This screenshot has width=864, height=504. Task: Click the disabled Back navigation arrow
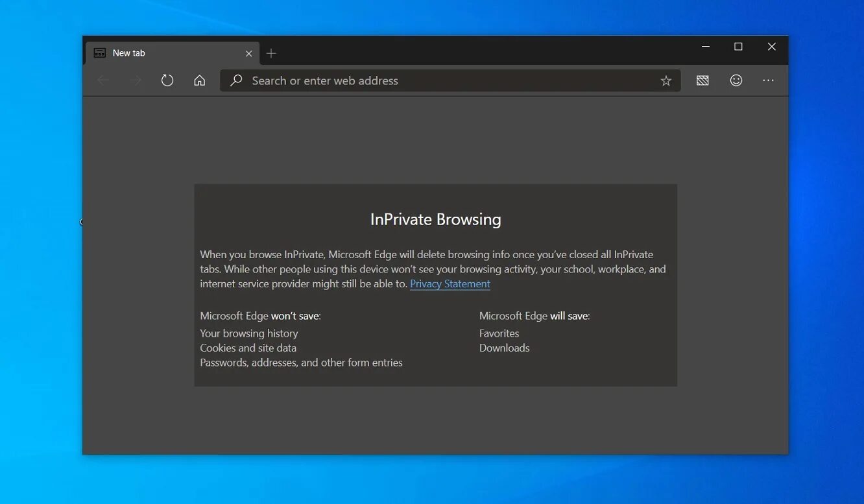pyautogui.click(x=102, y=80)
